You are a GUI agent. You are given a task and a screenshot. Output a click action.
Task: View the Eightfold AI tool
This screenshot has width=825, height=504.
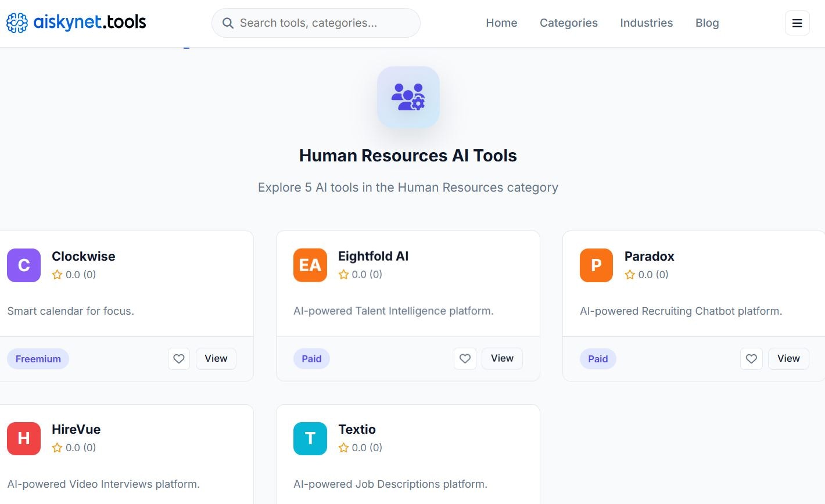point(502,359)
